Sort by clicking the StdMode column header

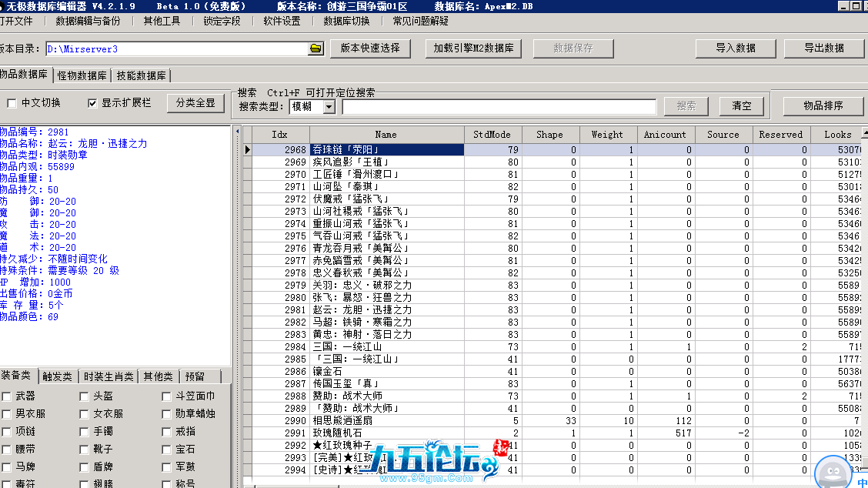pos(492,134)
